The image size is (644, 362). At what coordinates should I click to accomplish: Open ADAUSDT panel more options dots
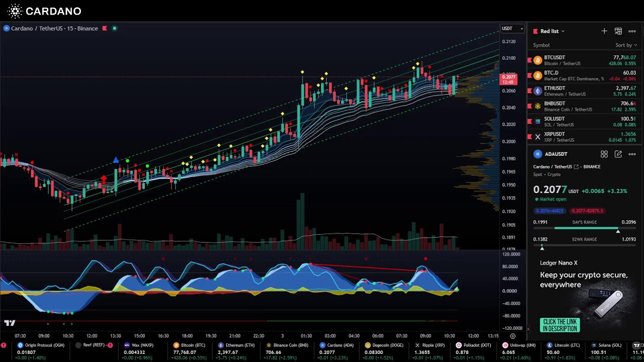632,154
